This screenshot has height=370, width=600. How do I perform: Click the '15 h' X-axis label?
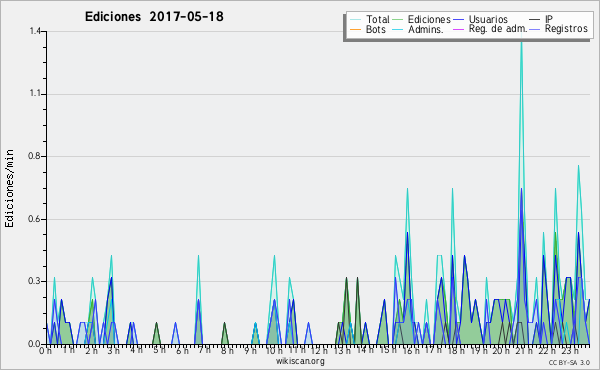[388, 350]
